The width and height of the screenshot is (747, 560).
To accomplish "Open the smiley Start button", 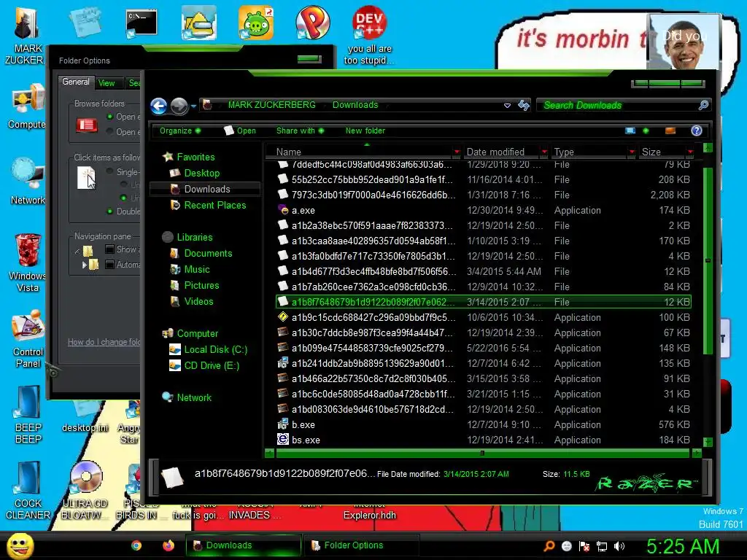I will click(20, 545).
